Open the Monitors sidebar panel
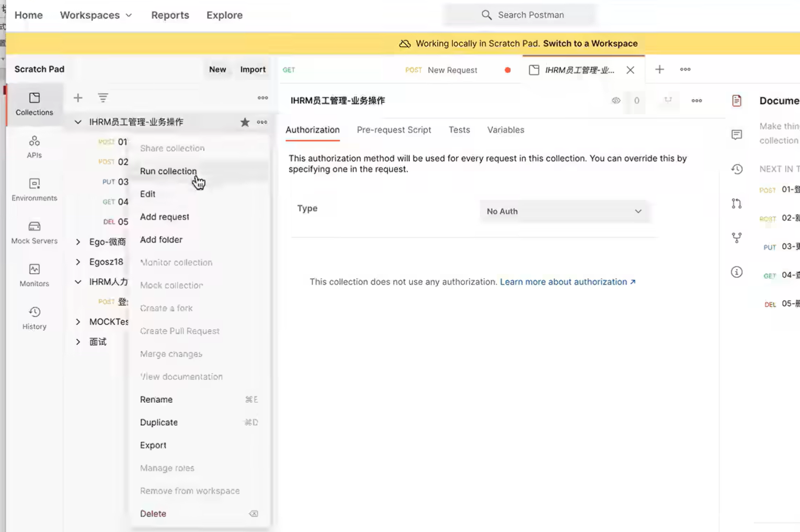 pos(34,275)
